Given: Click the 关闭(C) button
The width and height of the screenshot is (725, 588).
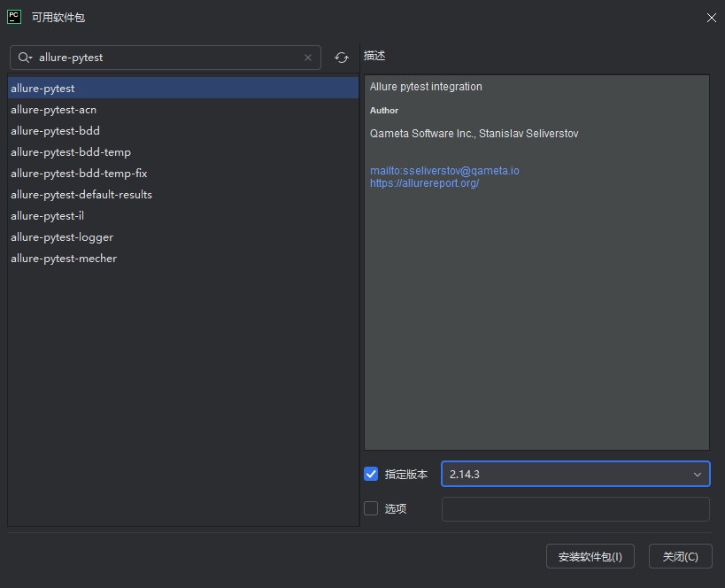Looking at the screenshot, I should (680, 556).
